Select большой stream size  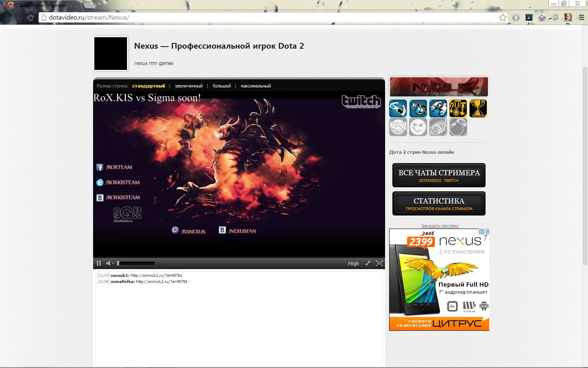click(222, 86)
